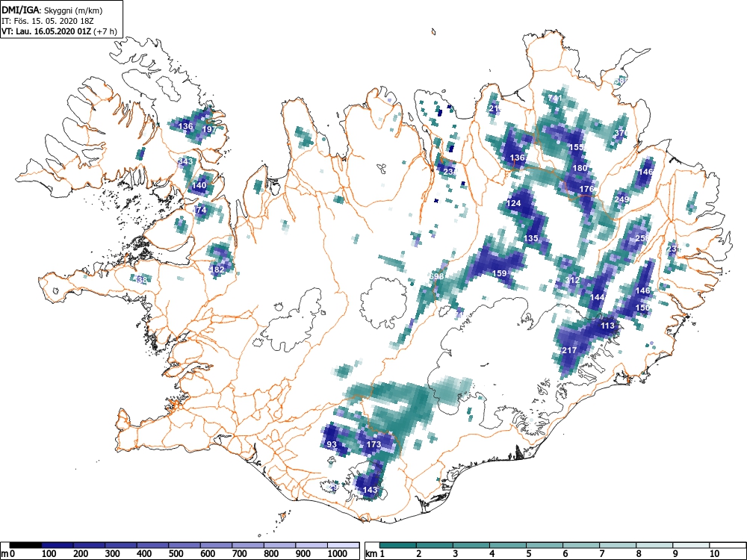This screenshot has width=747, height=560.
Task: Click the '10' kilometre legend label
Action: [714, 554]
